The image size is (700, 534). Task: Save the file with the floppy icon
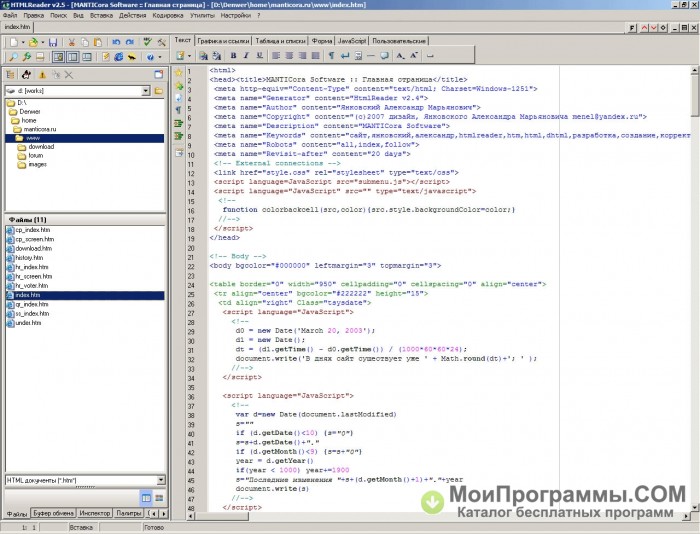(53, 42)
